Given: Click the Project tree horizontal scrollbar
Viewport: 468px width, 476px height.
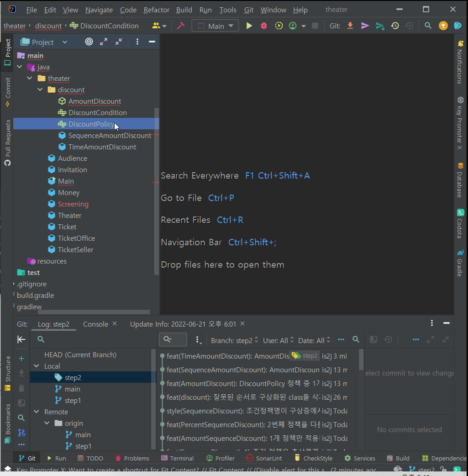Looking at the screenshot, I should 94,312.
